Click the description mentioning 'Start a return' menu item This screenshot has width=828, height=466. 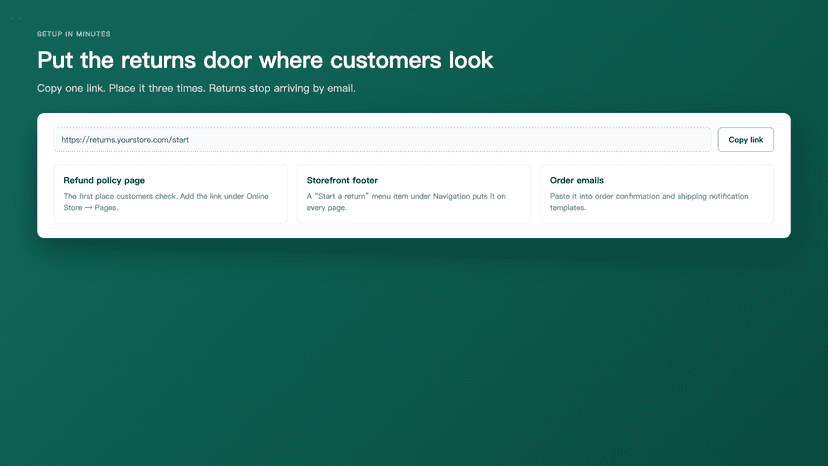click(x=406, y=202)
